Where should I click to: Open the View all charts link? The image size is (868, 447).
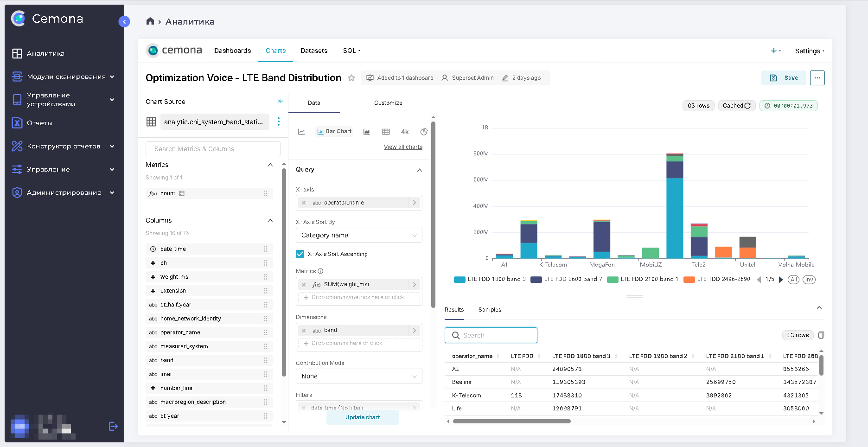(403, 147)
